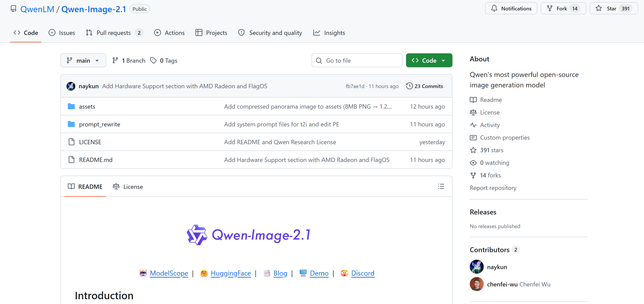Open the assets folder icon
This screenshot has height=304, width=644.
click(71, 107)
